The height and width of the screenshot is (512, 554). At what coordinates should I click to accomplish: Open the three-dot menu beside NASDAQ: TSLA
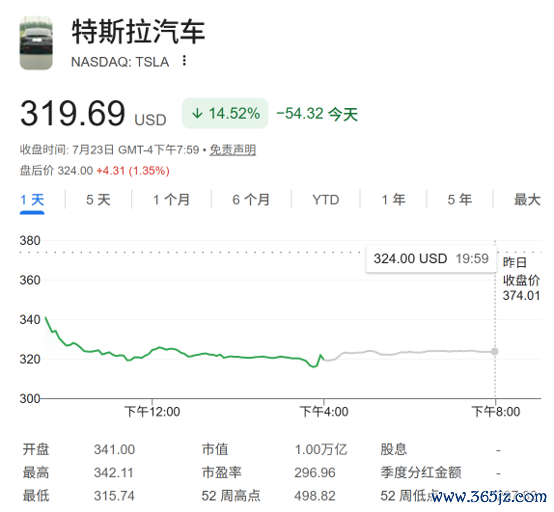tap(184, 61)
